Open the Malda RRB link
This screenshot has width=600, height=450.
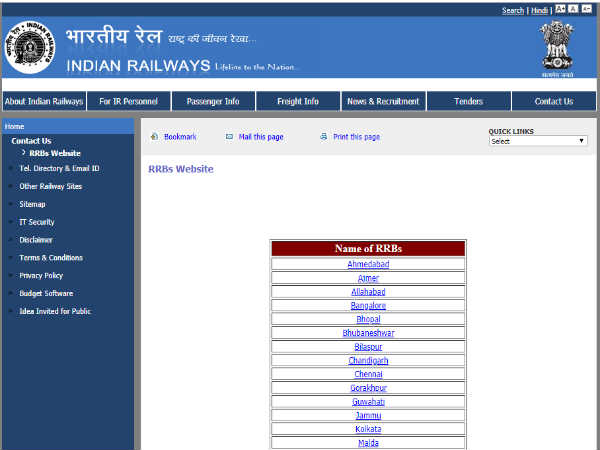click(368, 443)
